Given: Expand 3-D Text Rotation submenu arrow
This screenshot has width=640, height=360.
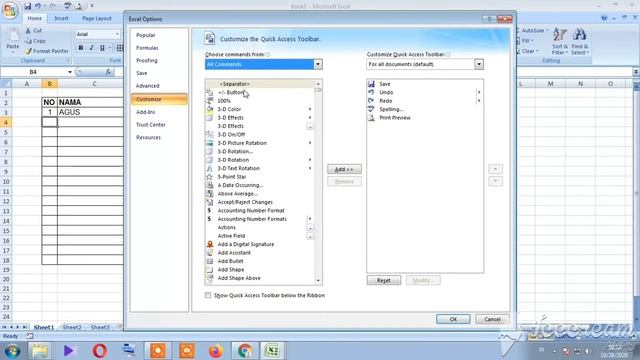Looking at the screenshot, I should tap(310, 168).
